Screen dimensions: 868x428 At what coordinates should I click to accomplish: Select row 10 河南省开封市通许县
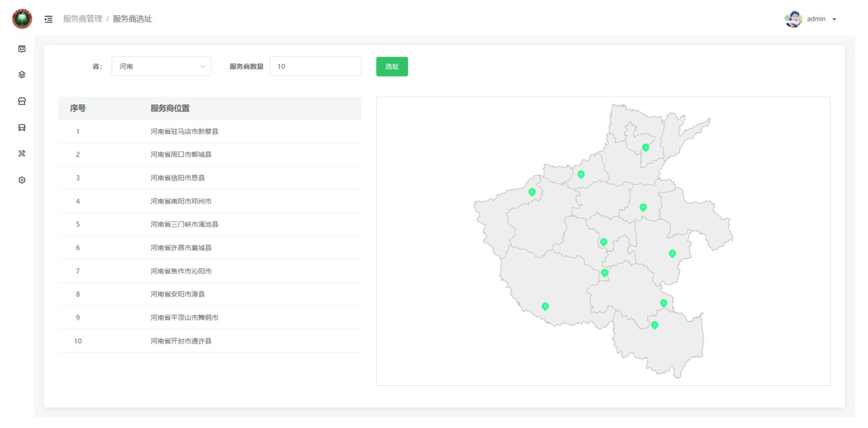point(181,341)
